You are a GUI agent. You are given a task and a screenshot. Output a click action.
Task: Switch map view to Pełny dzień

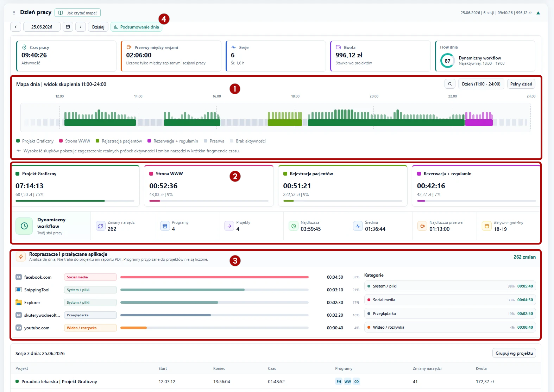[x=521, y=84]
